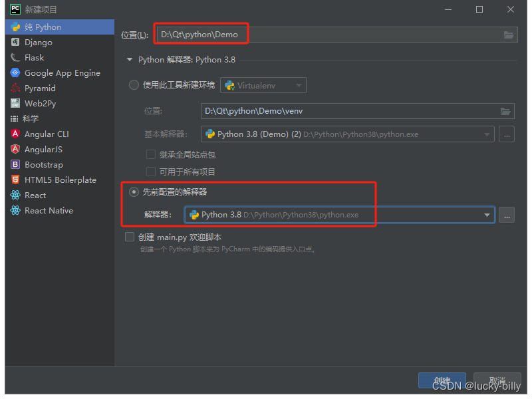Choose Bootstrap project type label
The width and height of the screenshot is (532, 399).
click(x=44, y=165)
